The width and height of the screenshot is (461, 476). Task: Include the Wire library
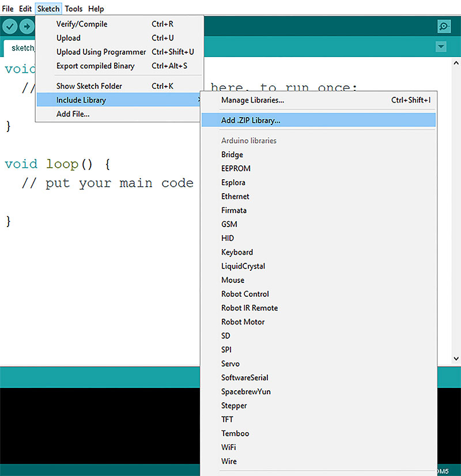(319, 461)
